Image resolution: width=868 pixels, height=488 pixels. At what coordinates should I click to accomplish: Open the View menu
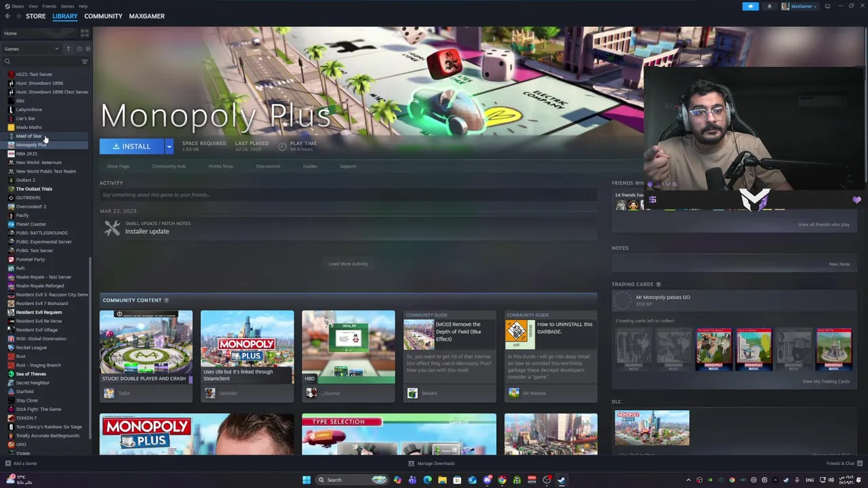[x=33, y=6]
